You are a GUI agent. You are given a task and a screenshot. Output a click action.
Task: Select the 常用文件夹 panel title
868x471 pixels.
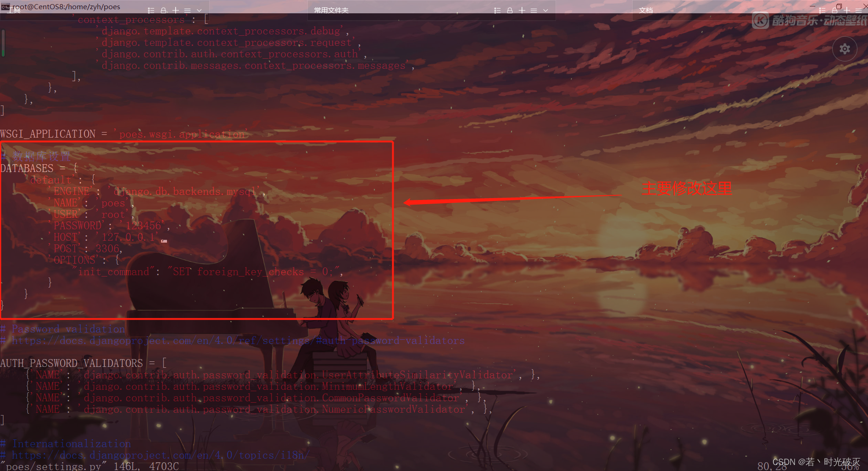click(x=331, y=10)
